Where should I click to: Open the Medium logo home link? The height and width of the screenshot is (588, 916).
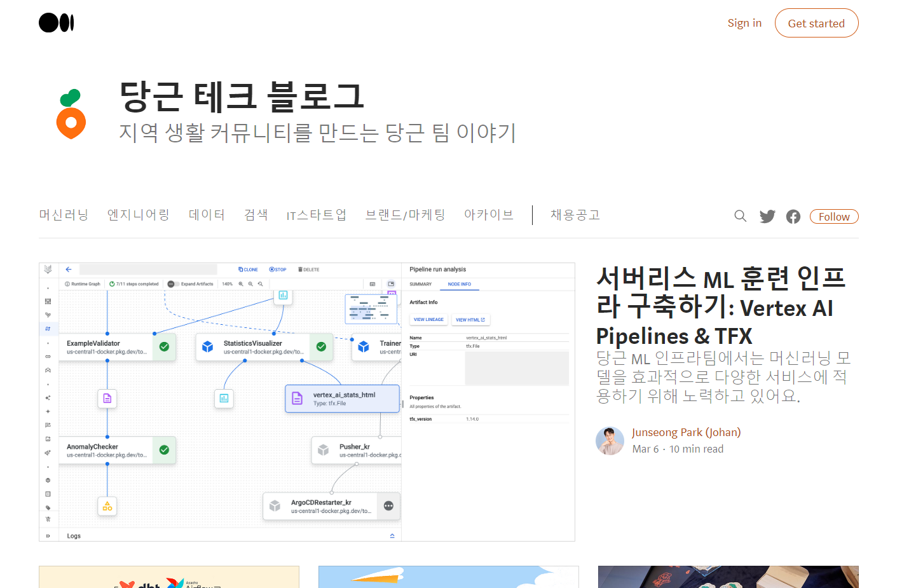click(57, 23)
